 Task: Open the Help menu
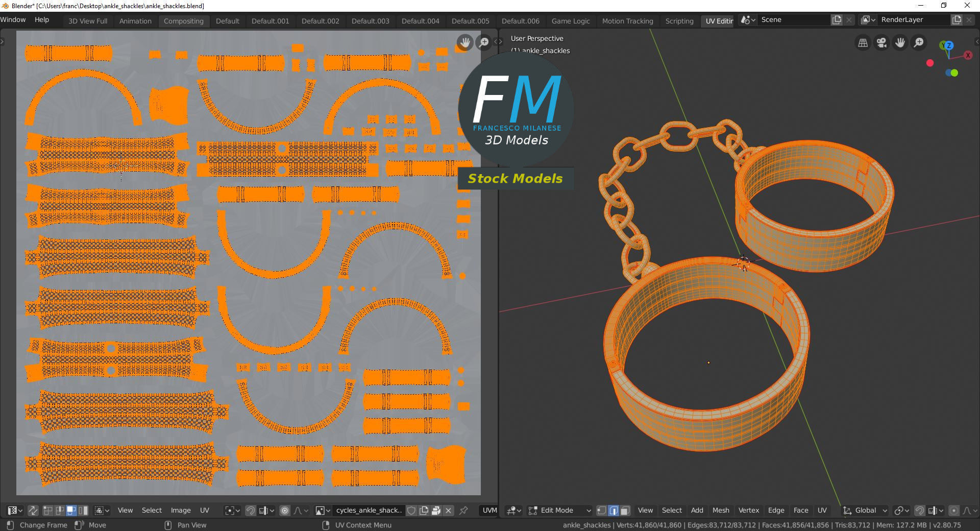click(x=42, y=20)
